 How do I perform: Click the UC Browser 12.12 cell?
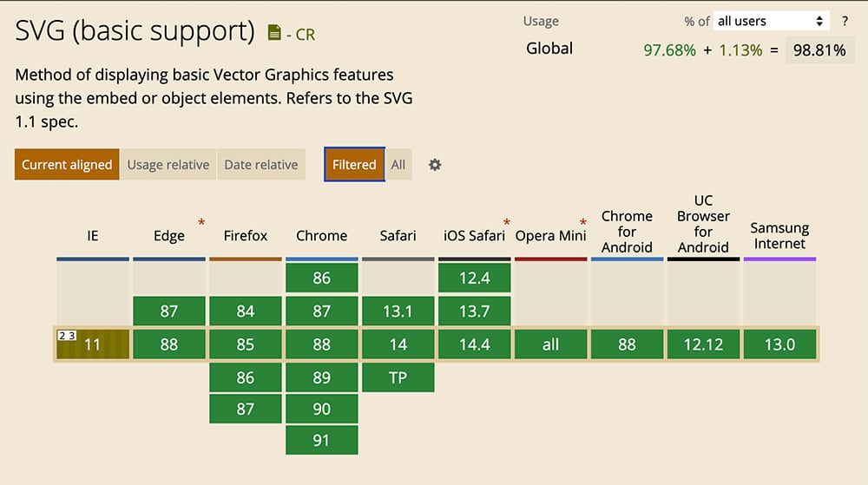click(704, 344)
